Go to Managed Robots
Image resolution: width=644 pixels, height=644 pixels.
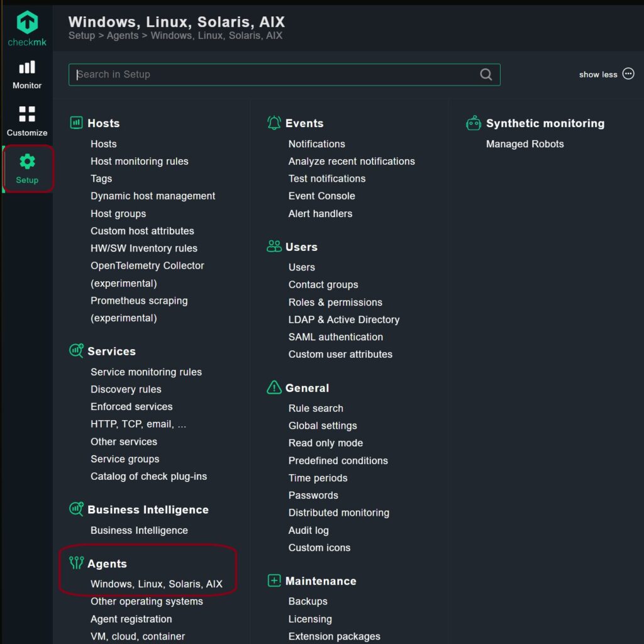click(525, 144)
